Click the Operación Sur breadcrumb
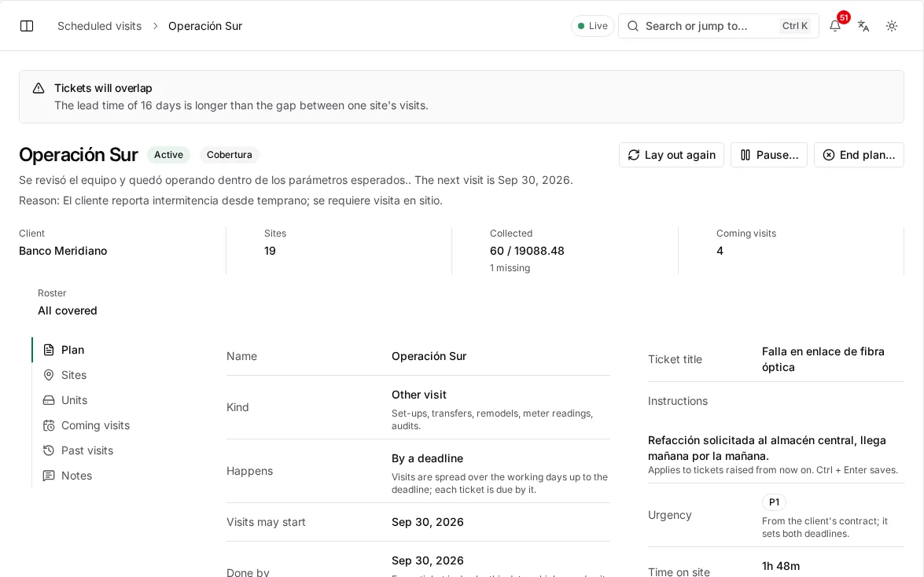This screenshot has height=577, width=924. (205, 26)
